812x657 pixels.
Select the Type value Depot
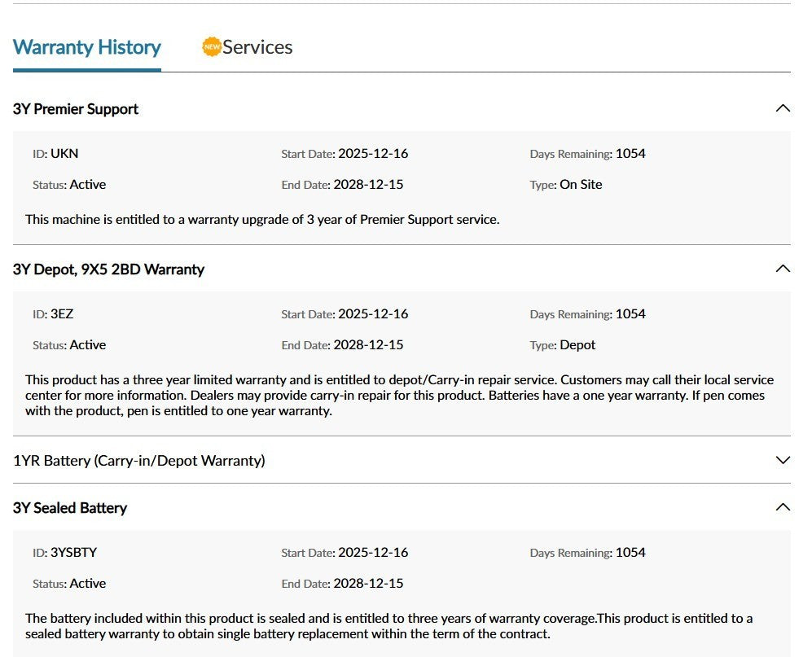(x=577, y=345)
